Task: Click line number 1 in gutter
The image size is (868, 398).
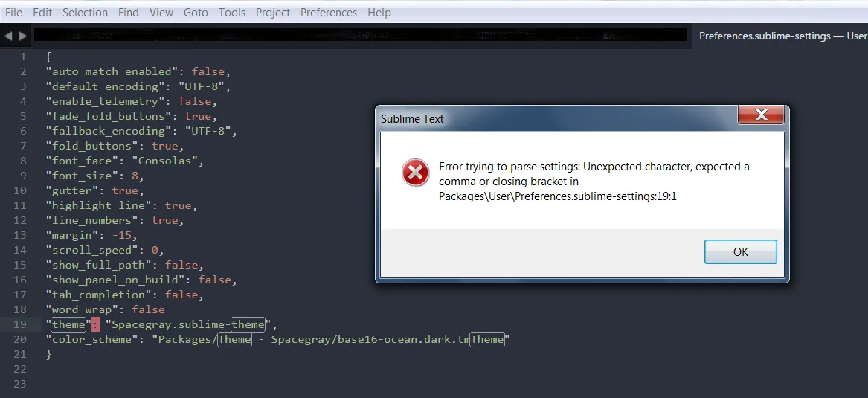Action: (x=23, y=57)
